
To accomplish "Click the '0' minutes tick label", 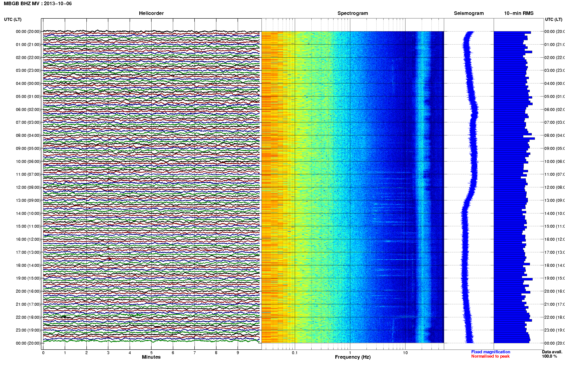I will click(43, 353).
